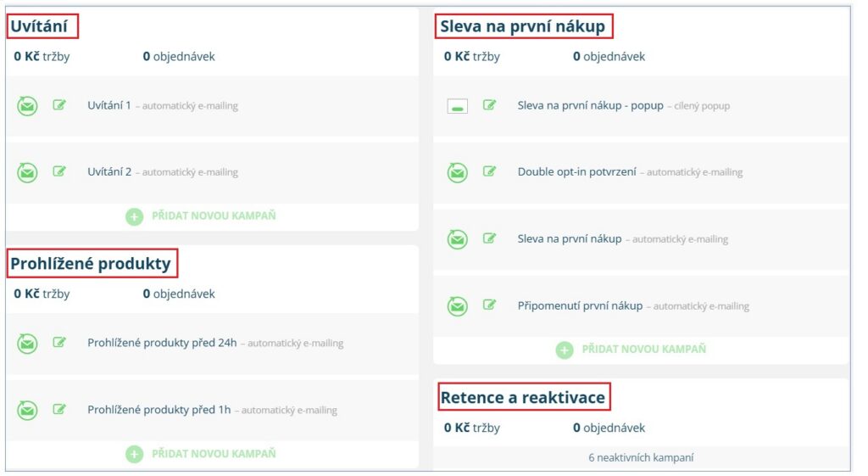Toggle the email status icon for Uvítání 2

click(28, 172)
